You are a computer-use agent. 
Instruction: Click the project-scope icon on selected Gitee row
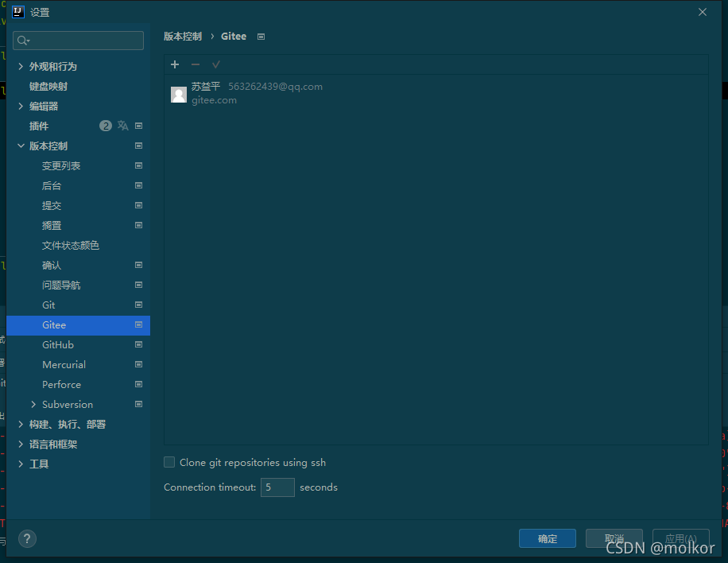[138, 324]
